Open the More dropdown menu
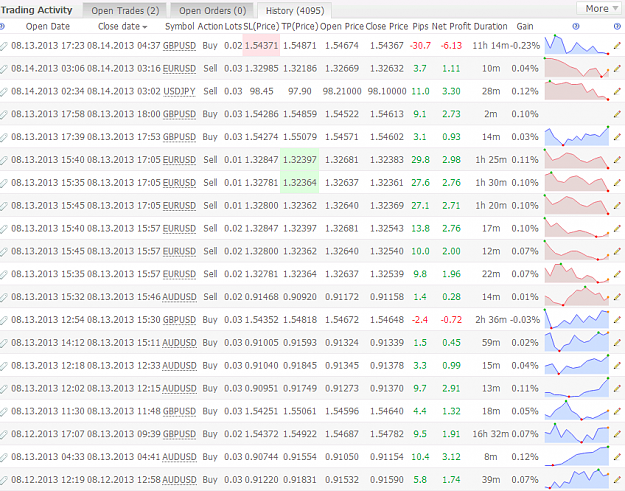Image resolution: width=625 pixels, height=491 pixels. (600, 8)
